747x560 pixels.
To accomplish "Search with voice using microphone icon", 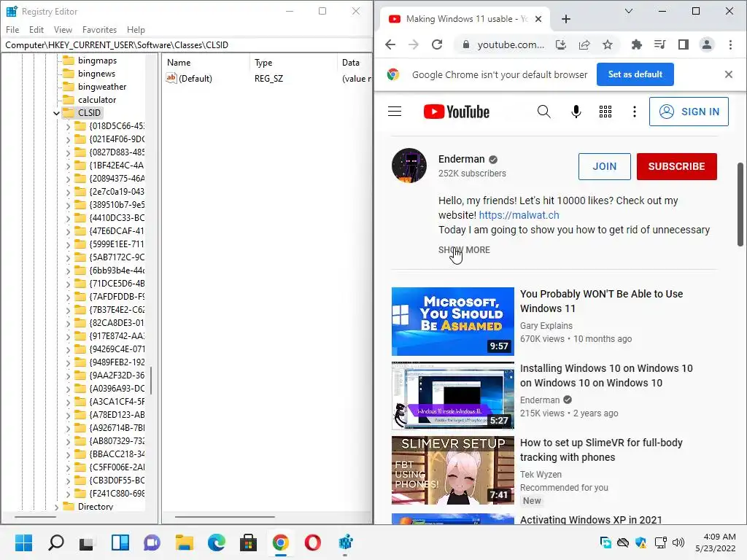I will 576,112.
